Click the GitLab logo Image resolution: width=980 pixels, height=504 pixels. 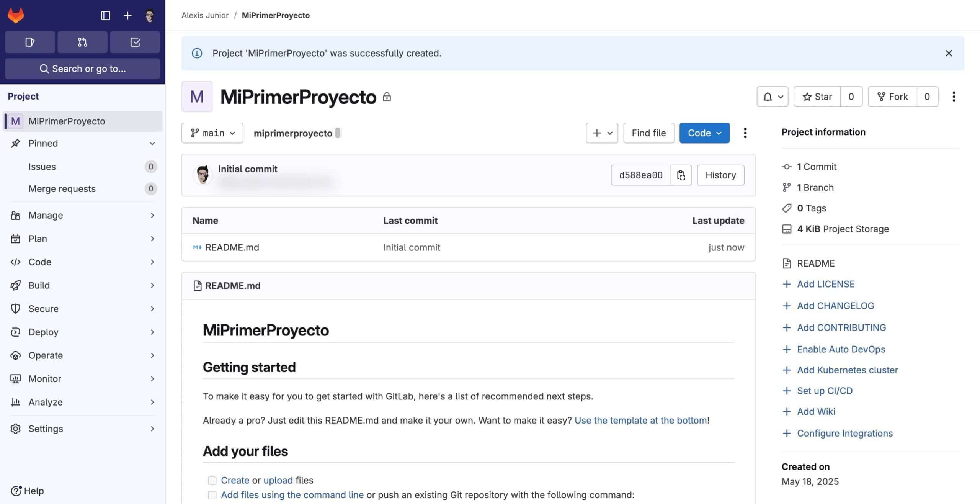point(15,15)
